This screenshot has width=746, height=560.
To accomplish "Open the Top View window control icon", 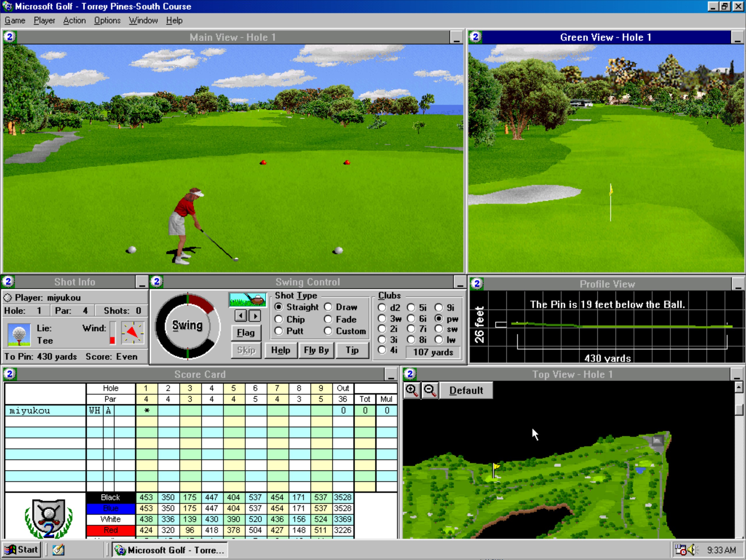I will tap(410, 374).
